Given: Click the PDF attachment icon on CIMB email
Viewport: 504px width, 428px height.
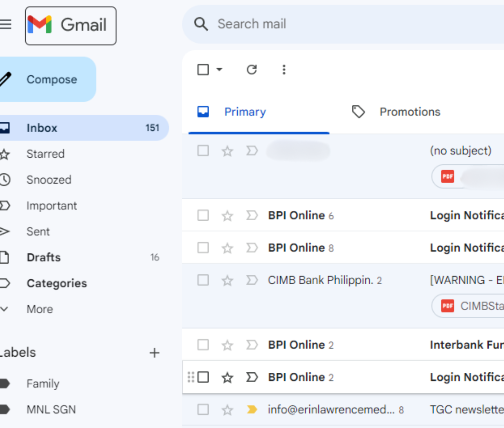Looking at the screenshot, I should click(447, 306).
